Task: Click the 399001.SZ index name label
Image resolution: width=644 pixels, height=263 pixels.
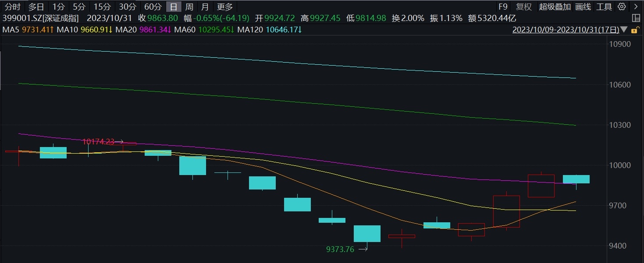Action: coord(40,18)
